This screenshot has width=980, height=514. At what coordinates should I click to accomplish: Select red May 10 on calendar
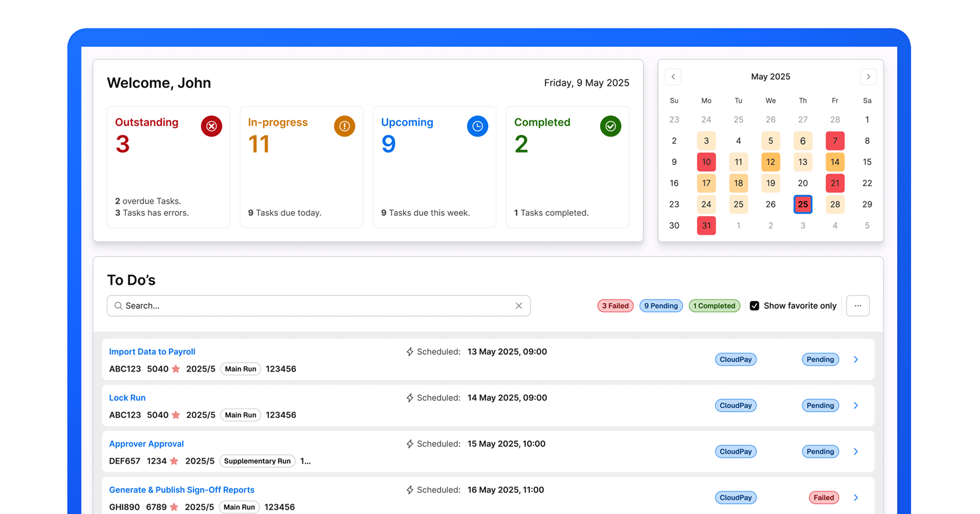pos(706,162)
